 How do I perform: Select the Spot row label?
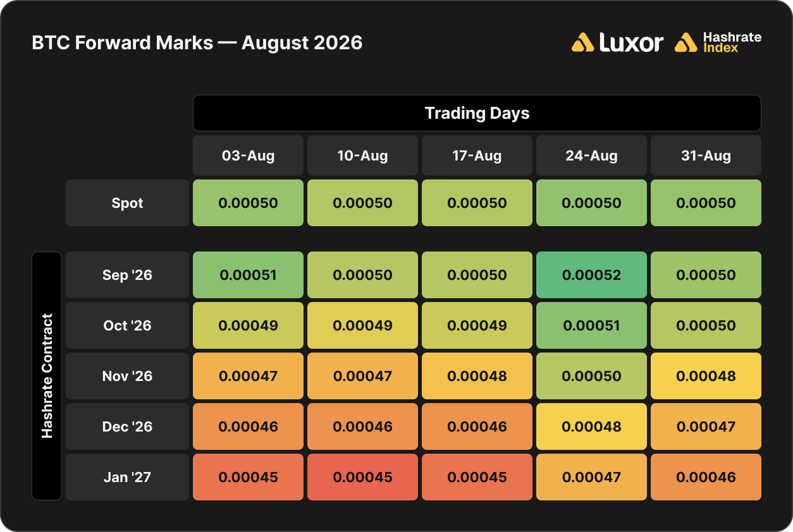coord(127,203)
